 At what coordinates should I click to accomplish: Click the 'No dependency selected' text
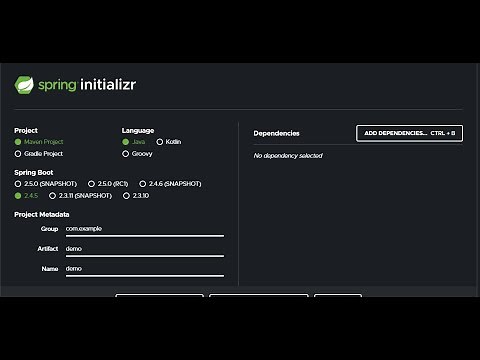pyautogui.click(x=288, y=156)
